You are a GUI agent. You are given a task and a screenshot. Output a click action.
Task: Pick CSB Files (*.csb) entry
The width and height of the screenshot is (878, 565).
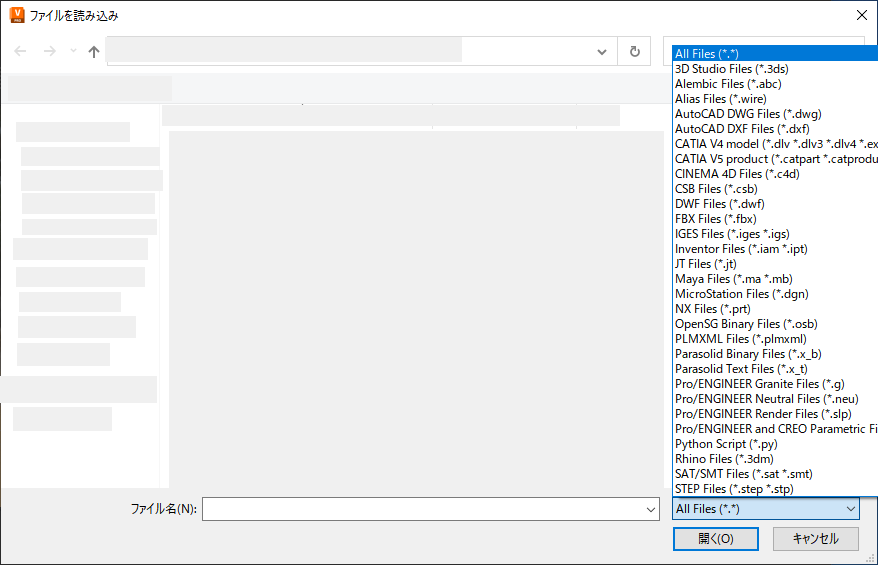(x=775, y=189)
